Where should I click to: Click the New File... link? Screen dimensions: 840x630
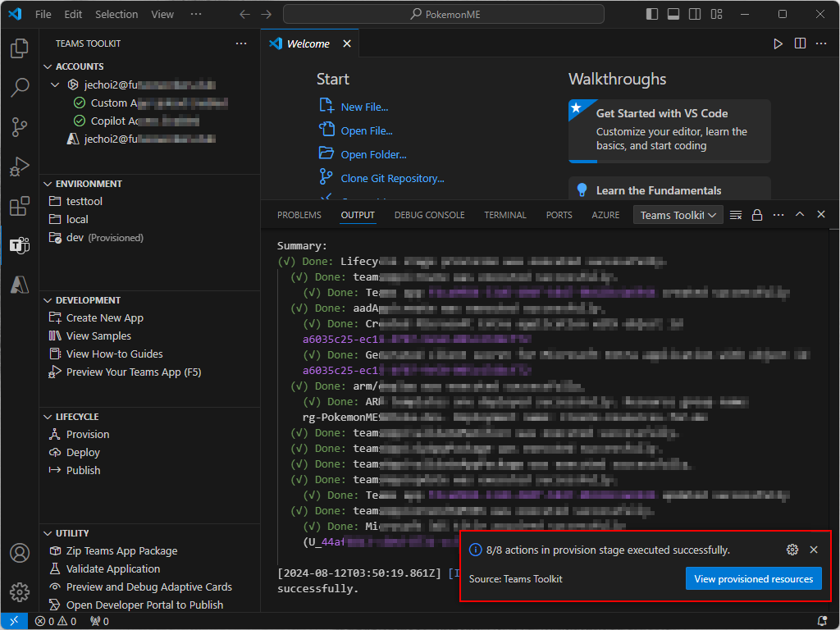click(364, 107)
